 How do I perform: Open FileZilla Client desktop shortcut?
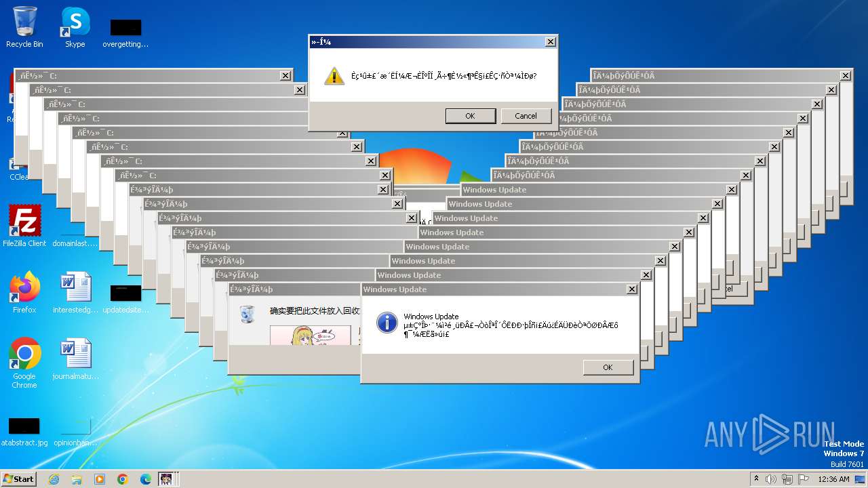click(x=24, y=226)
